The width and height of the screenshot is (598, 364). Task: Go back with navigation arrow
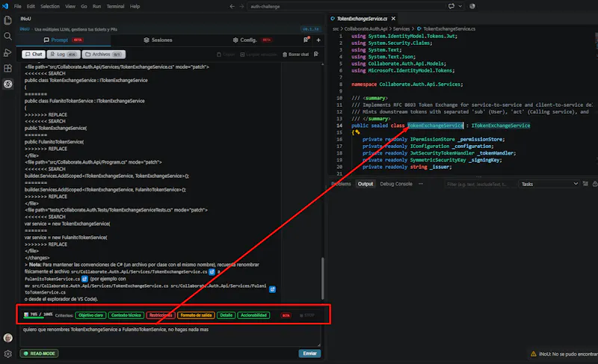[x=232, y=6]
